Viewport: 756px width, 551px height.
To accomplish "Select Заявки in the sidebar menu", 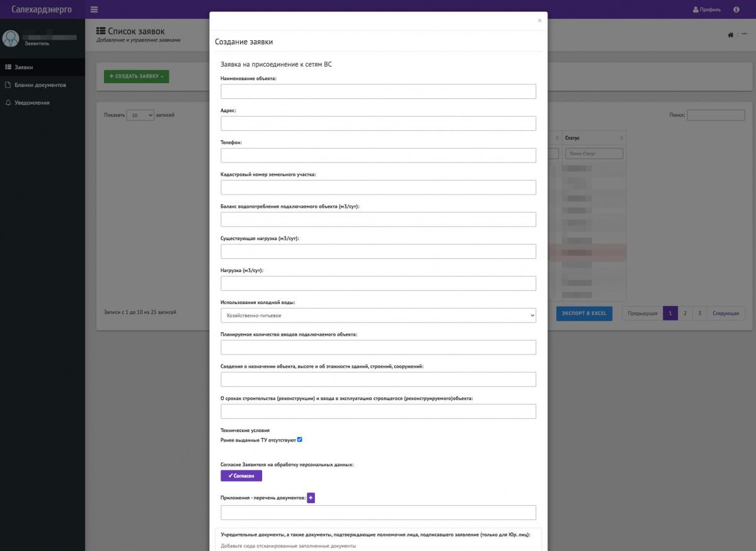I will [24, 67].
